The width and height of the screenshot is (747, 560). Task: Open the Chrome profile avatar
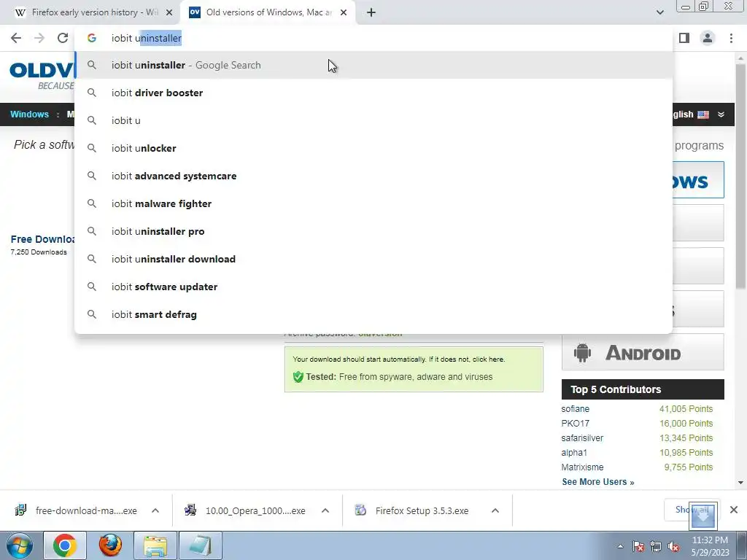(708, 38)
